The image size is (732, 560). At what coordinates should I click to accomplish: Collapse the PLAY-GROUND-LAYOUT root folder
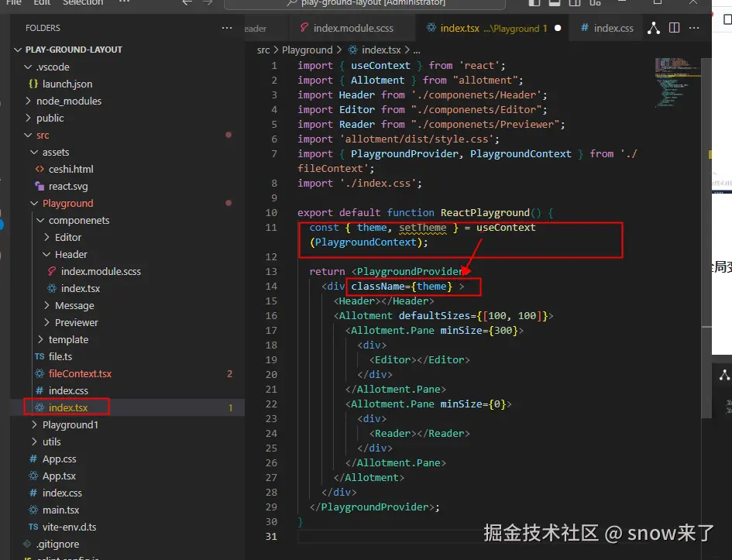pos(19,50)
